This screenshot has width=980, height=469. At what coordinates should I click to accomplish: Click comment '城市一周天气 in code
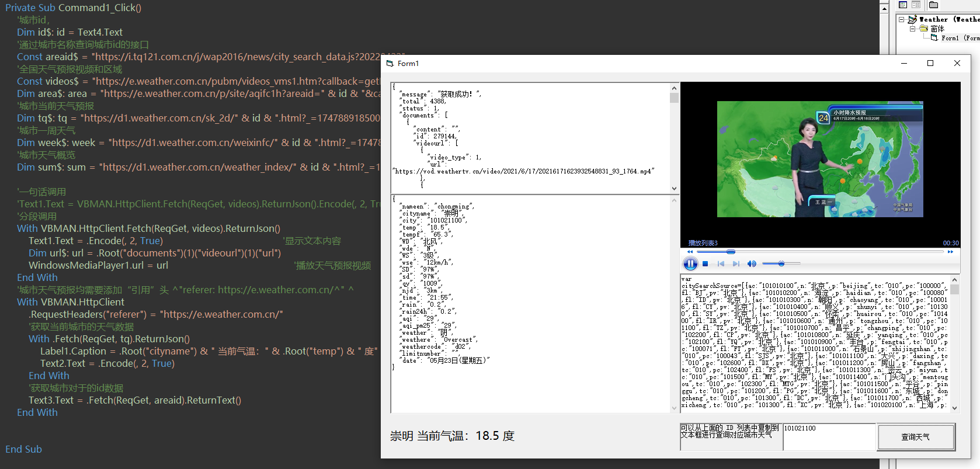coord(46,130)
